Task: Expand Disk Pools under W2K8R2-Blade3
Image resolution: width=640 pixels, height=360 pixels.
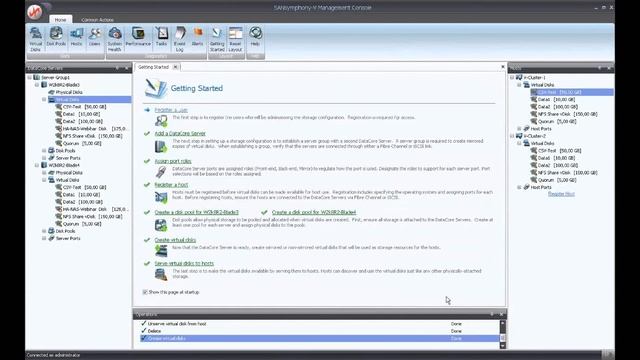Action: (44, 151)
